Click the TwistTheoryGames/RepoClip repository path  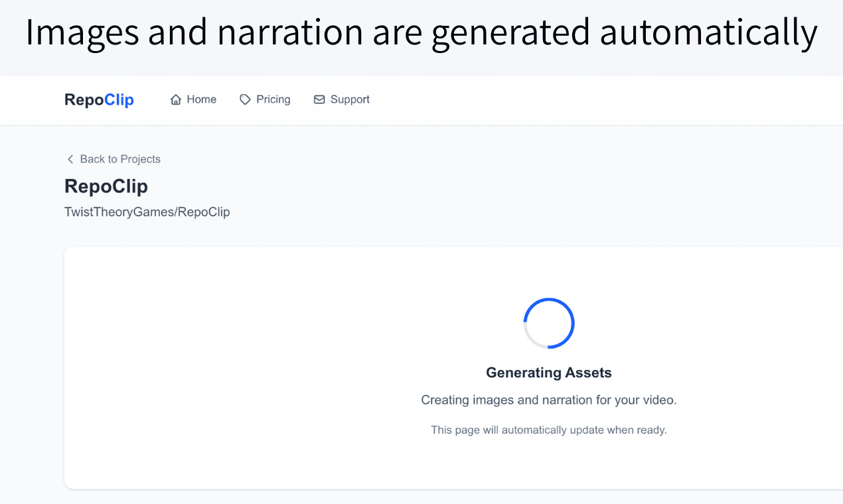147,212
